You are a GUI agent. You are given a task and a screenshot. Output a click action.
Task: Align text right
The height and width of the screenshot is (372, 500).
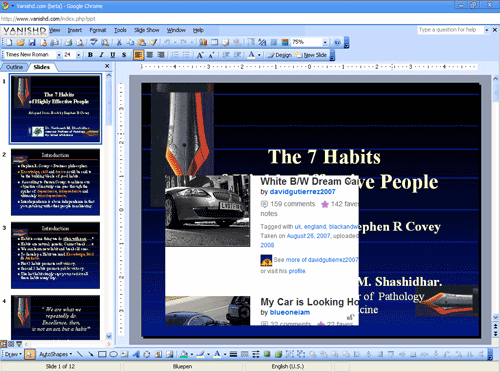(x=161, y=55)
